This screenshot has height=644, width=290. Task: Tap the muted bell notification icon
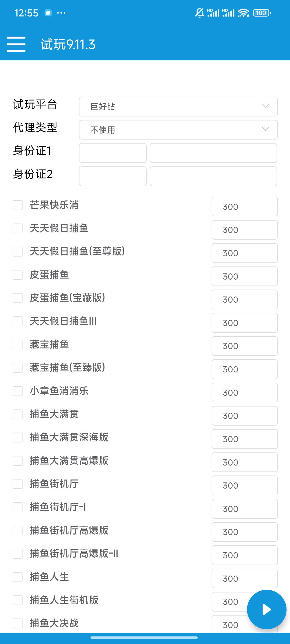tap(199, 13)
